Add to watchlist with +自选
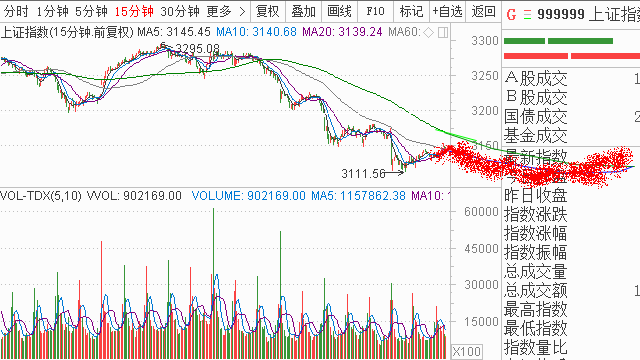This screenshot has width=640, height=360. tap(447, 11)
